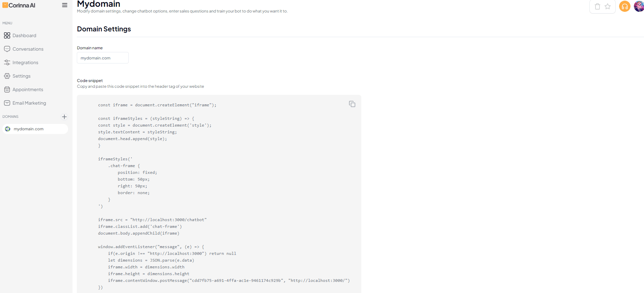Click the line 'document.body.appendChild(iframe)'

click(139, 233)
